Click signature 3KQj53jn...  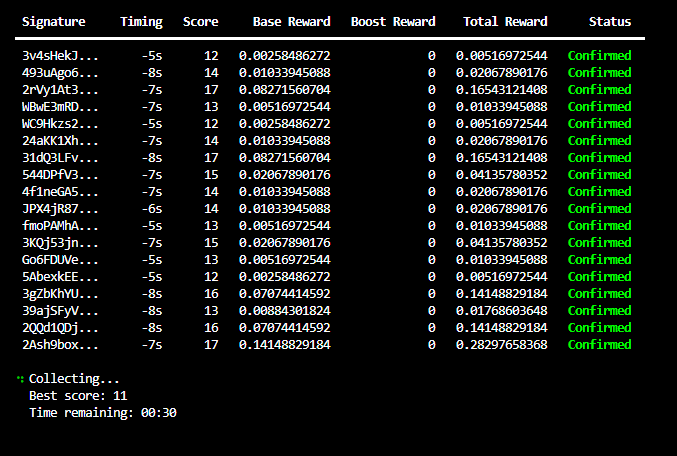(x=60, y=243)
